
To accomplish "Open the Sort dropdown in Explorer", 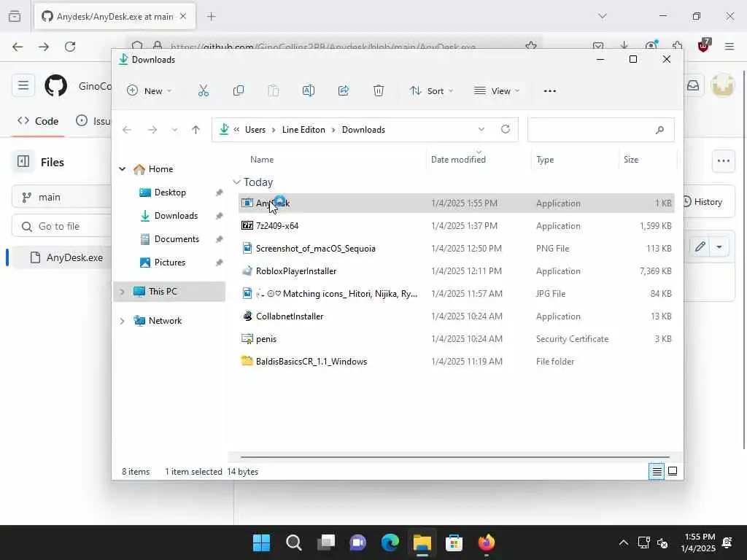I will (x=432, y=90).
